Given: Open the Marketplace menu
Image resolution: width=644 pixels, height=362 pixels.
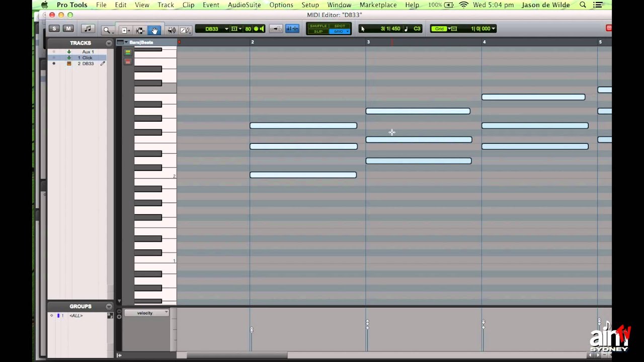Looking at the screenshot, I should coord(378,5).
